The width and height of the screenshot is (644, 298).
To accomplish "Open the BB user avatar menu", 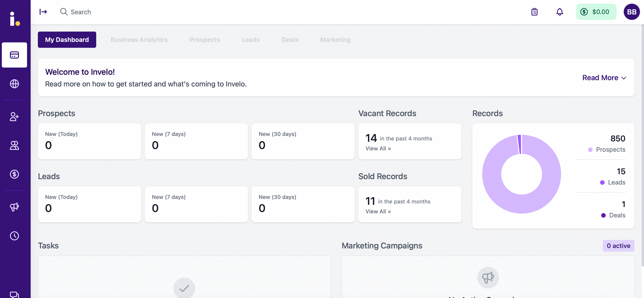I will pyautogui.click(x=632, y=12).
